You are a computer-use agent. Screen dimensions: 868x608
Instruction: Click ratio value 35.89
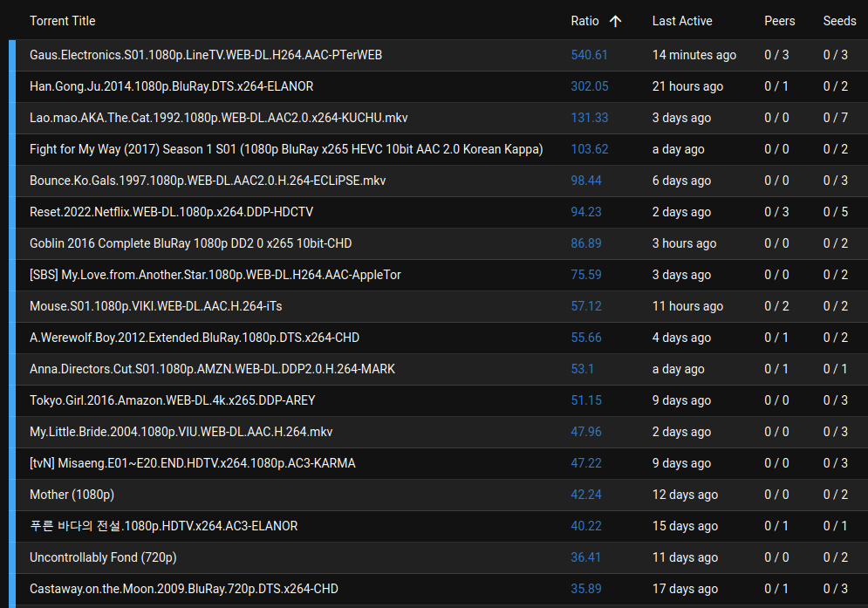(586, 589)
